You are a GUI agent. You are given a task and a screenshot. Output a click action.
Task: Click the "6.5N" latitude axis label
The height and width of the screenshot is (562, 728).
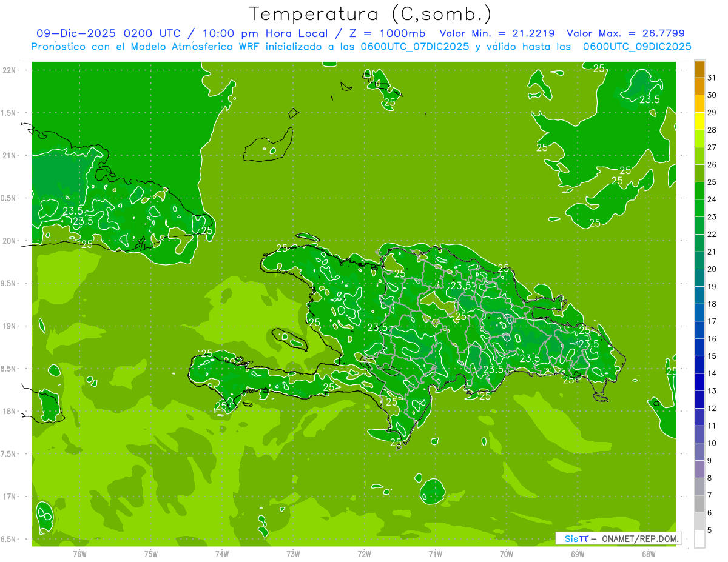(x=9, y=539)
